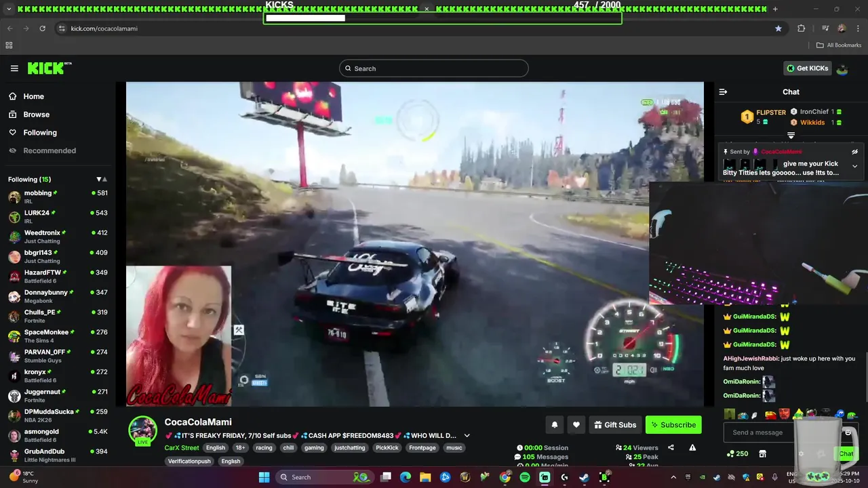Image resolution: width=868 pixels, height=488 pixels.
Task: Open the Windows Start menu
Action: tap(264, 477)
